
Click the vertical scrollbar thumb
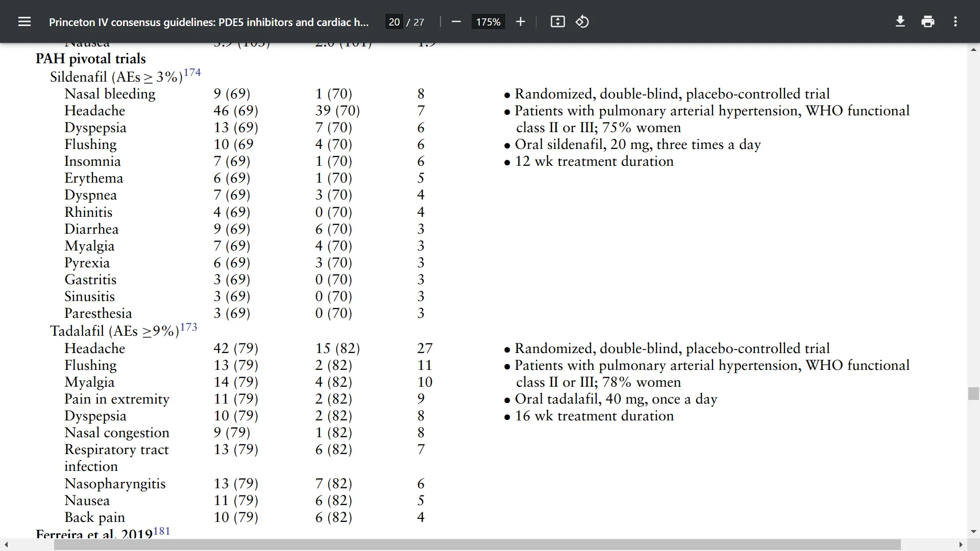click(973, 394)
